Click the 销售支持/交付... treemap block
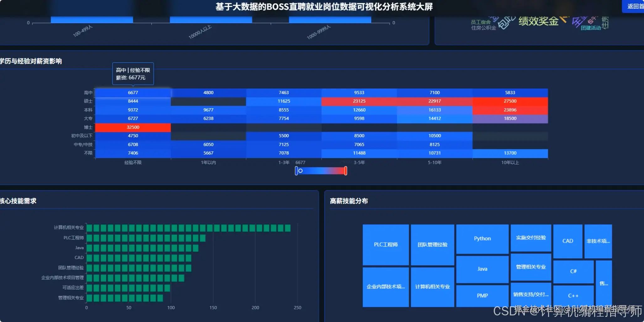Screen dimensions: 644x322 531,294
